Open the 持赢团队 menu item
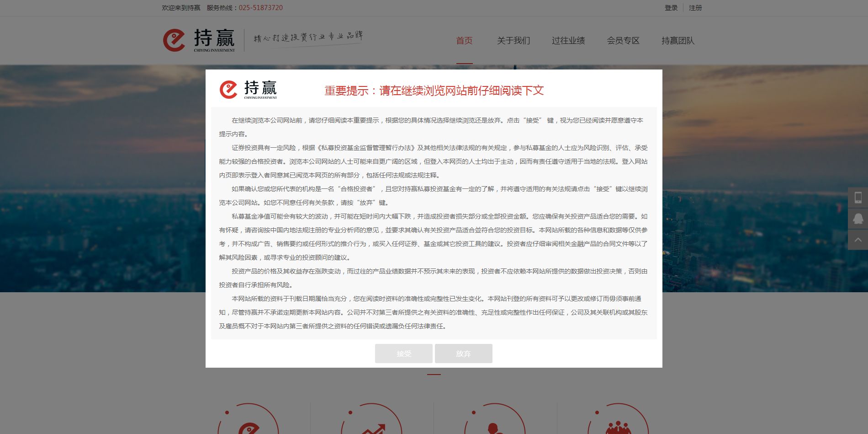The width and height of the screenshot is (868, 434). [x=678, y=41]
